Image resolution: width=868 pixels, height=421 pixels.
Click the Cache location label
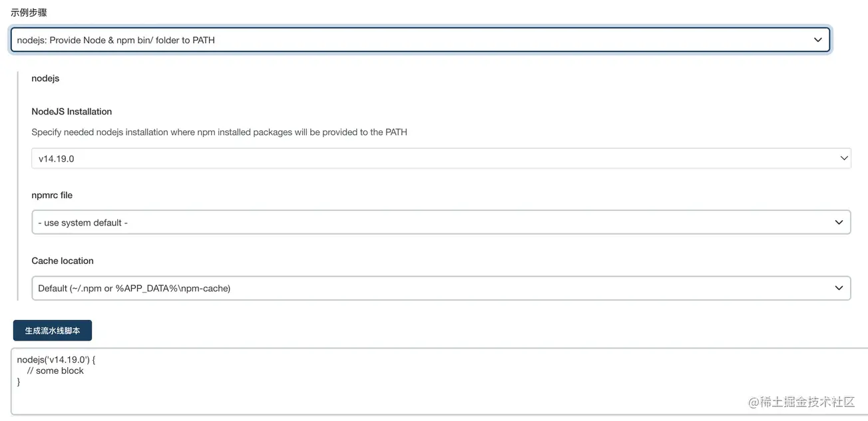63,261
